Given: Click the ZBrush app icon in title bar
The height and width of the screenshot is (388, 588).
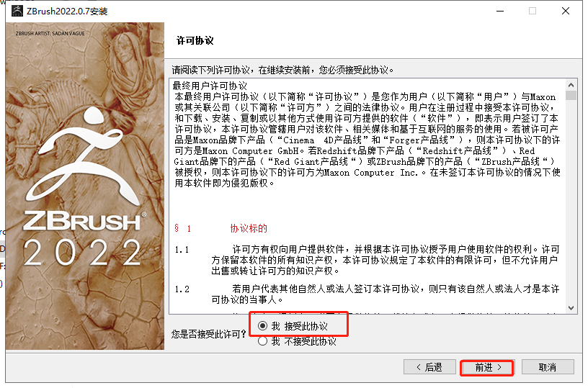Looking at the screenshot, I should [x=17, y=12].
